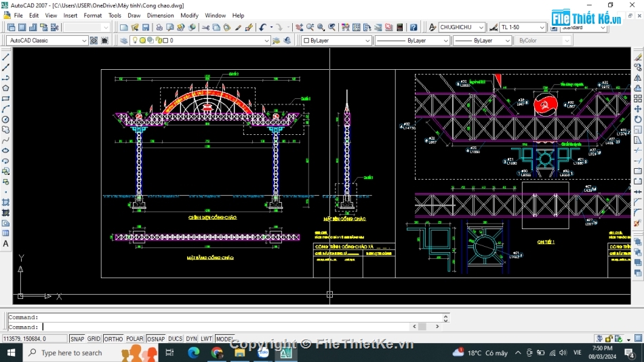Open the layer 0 dropdown list
The image size is (644, 362).
(x=266, y=41)
